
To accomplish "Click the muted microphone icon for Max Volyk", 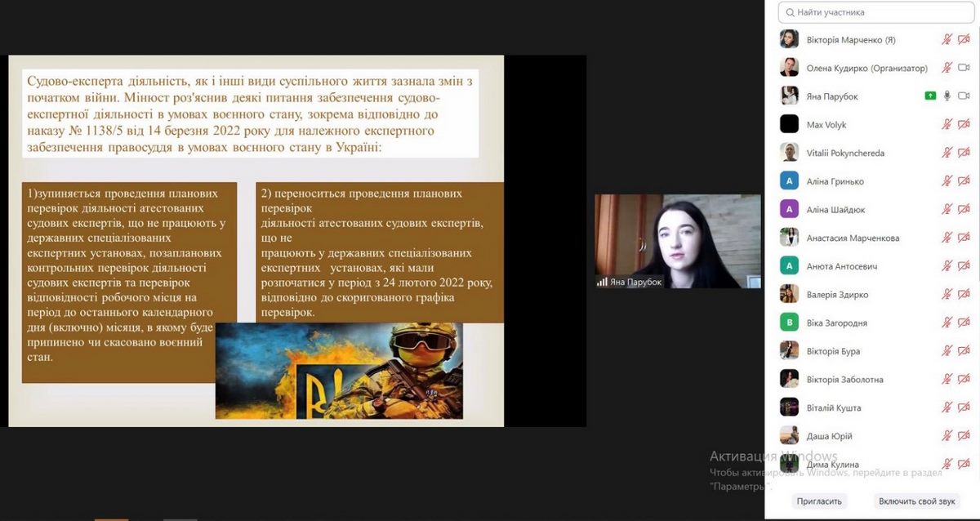I will [x=947, y=125].
